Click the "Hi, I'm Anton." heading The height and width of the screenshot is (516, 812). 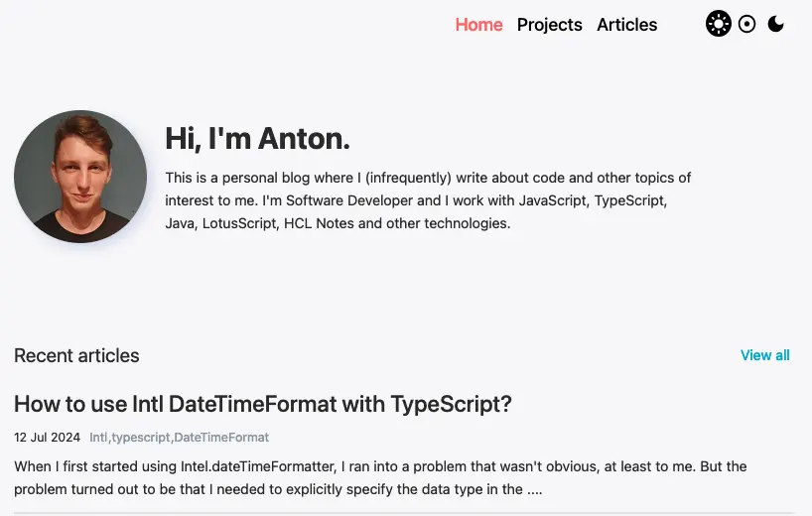point(257,139)
